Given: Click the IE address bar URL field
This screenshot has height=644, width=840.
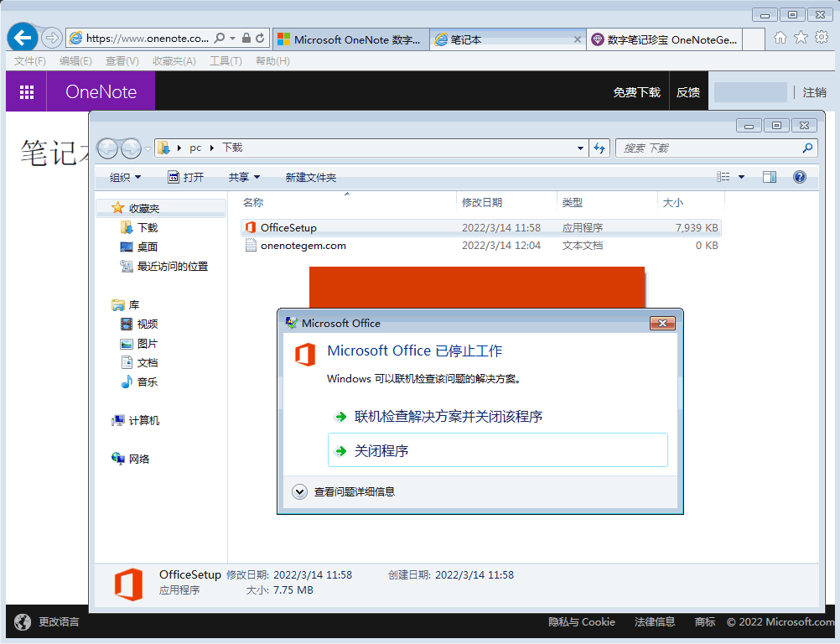Looking at the screenshot, I should [148, 38].
